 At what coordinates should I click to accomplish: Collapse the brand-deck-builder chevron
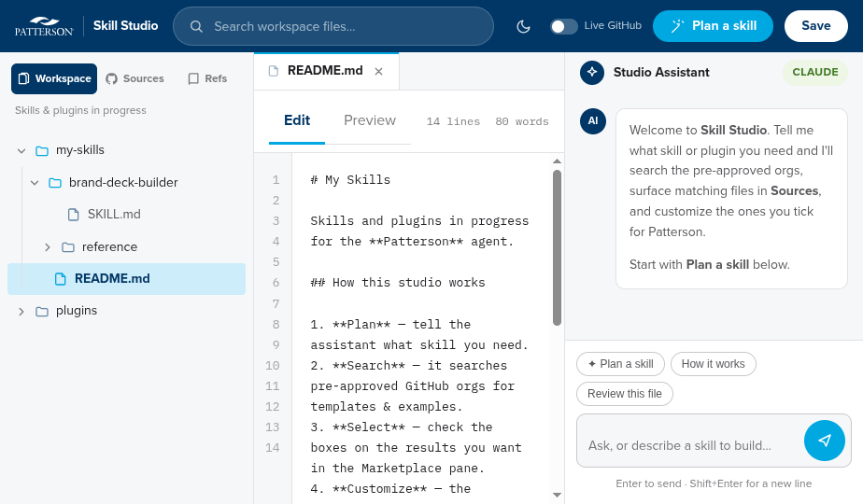(x=35, y=182)
